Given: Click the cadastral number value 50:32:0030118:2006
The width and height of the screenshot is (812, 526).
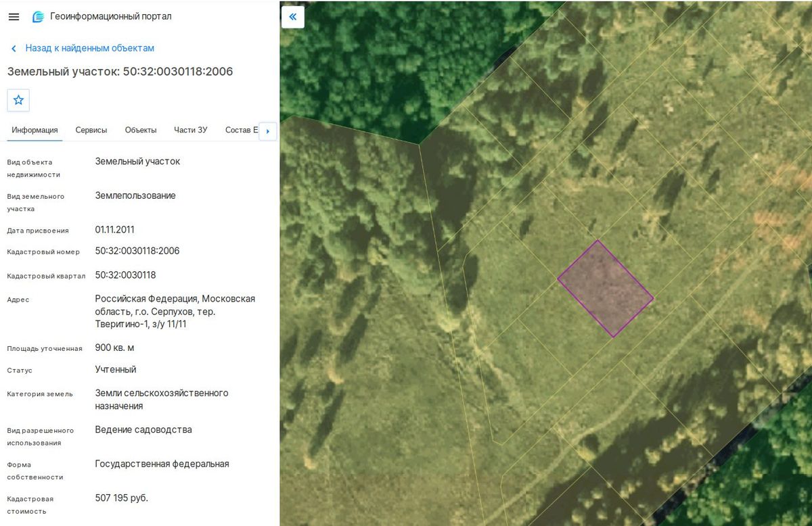Looking at the screenshot, I should coord(137,251).
